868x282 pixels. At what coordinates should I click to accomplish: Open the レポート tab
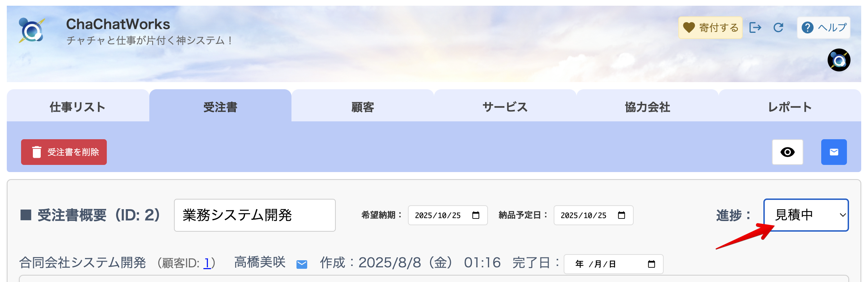(790, 106)
